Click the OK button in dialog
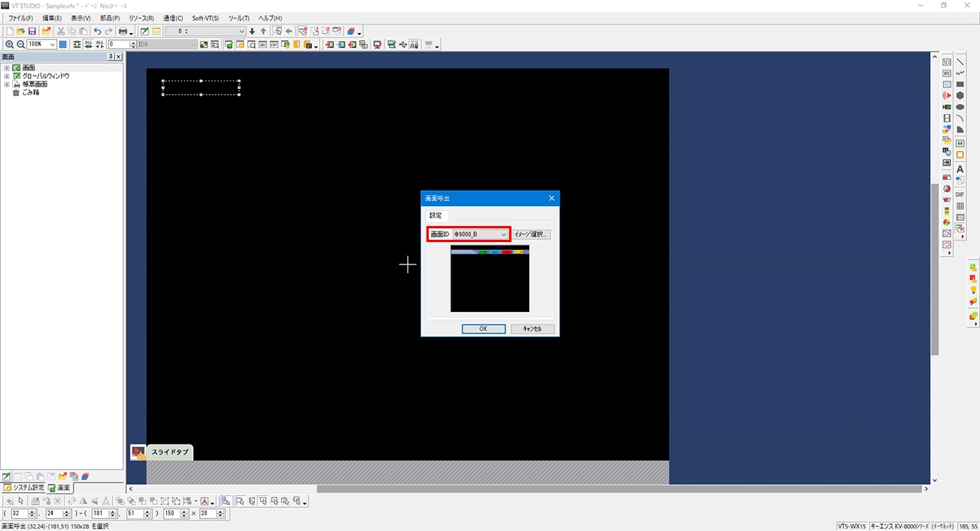The width and height of the screenshot is (980, 531). 483,329
